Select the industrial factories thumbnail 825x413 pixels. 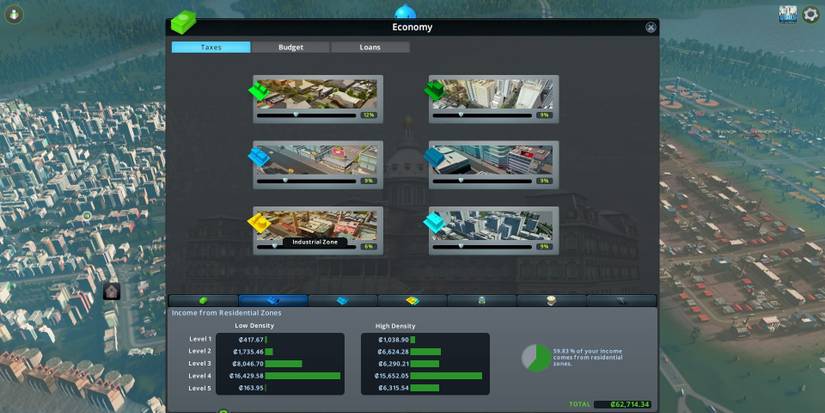tap(317, 226)
